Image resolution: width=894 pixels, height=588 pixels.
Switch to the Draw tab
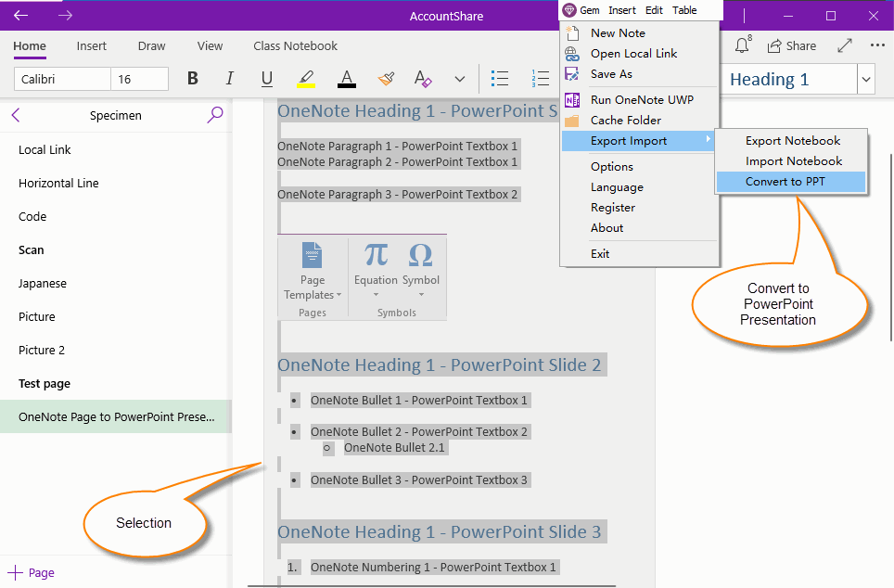(152, 46)
